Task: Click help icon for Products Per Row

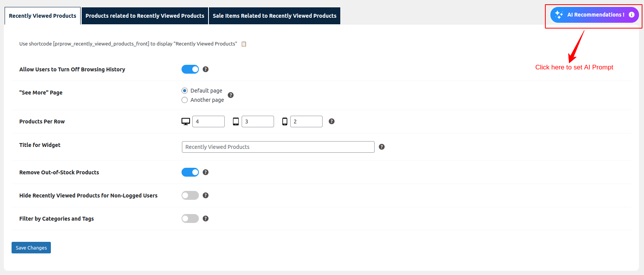Action: click(x=331, y=121)
